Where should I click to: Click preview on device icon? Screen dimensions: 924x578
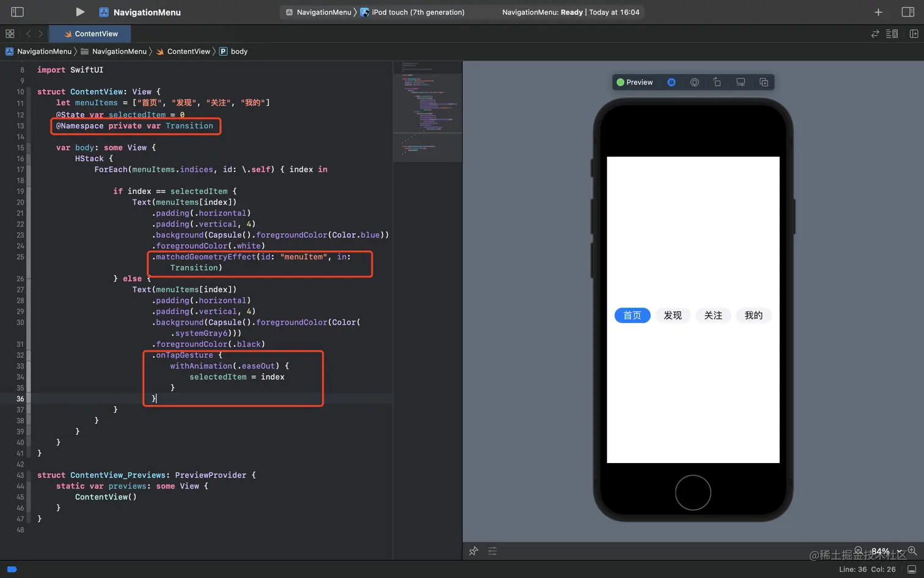pyautogui.click(x=694, y=82)
